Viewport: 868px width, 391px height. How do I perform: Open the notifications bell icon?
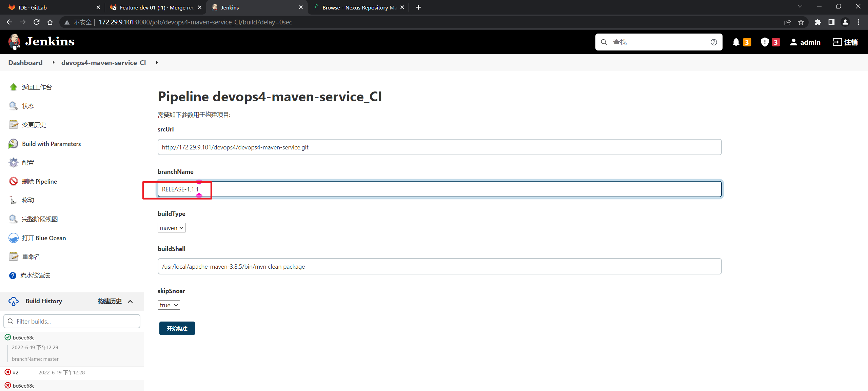736,42
